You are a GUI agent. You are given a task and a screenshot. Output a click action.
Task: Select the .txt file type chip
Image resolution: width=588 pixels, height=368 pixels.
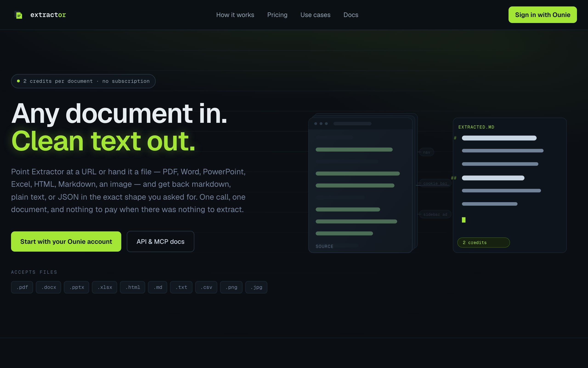(181, 287)
